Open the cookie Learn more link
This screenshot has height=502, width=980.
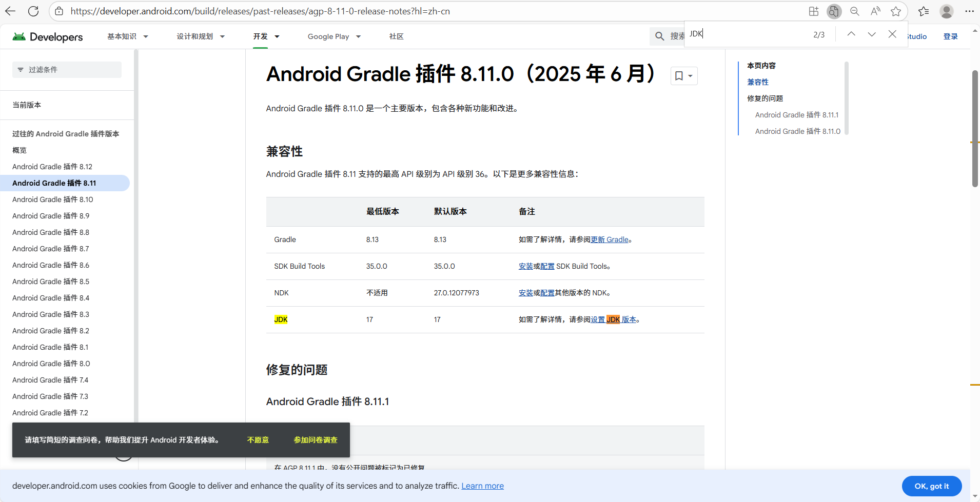(482, 486)
